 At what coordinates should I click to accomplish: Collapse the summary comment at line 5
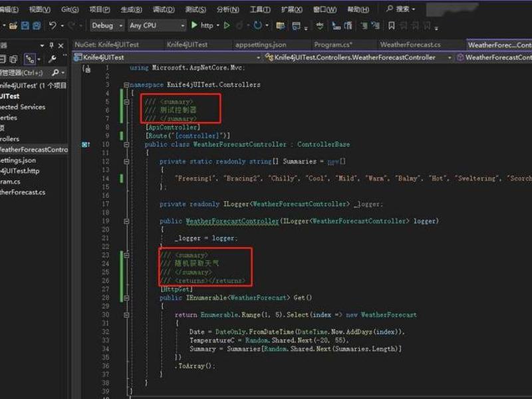[x=126, y=102]
